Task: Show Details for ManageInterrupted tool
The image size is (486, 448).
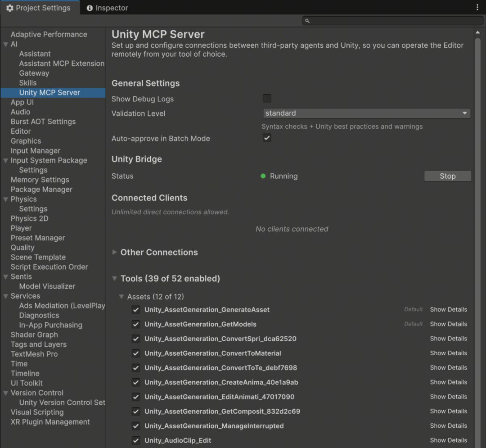Action: (449, 425)
